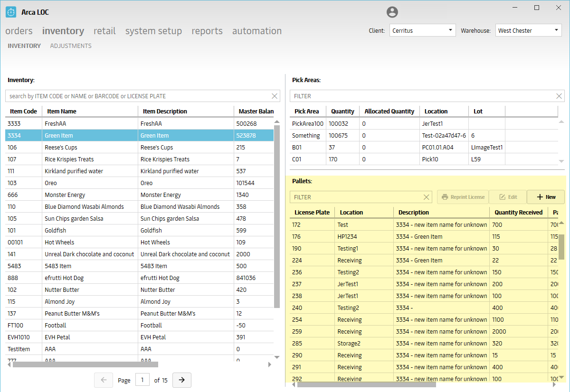
Task: Clear the Pallets filter with X
Action: coord(426,197)
